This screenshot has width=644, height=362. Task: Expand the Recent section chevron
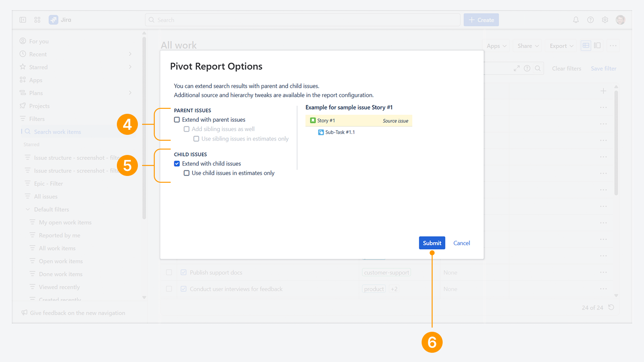(x=130, y=54)
